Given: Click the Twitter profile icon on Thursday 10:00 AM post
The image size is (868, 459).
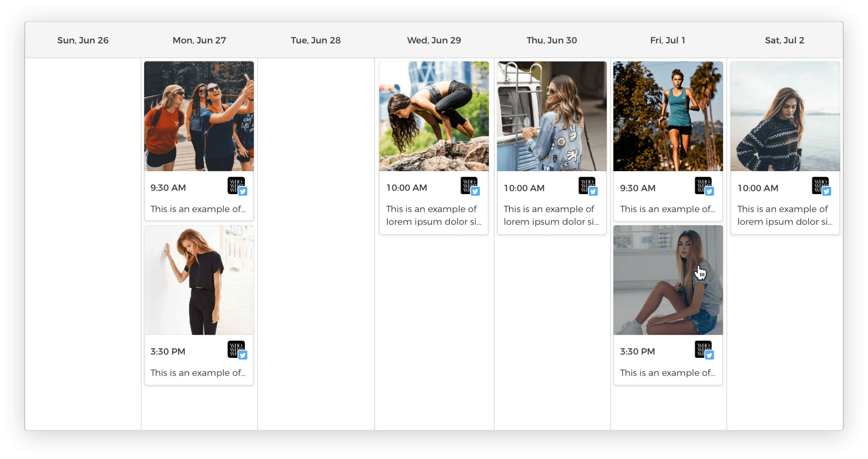Looking at the screenshot, I should (x=588, y=186).
